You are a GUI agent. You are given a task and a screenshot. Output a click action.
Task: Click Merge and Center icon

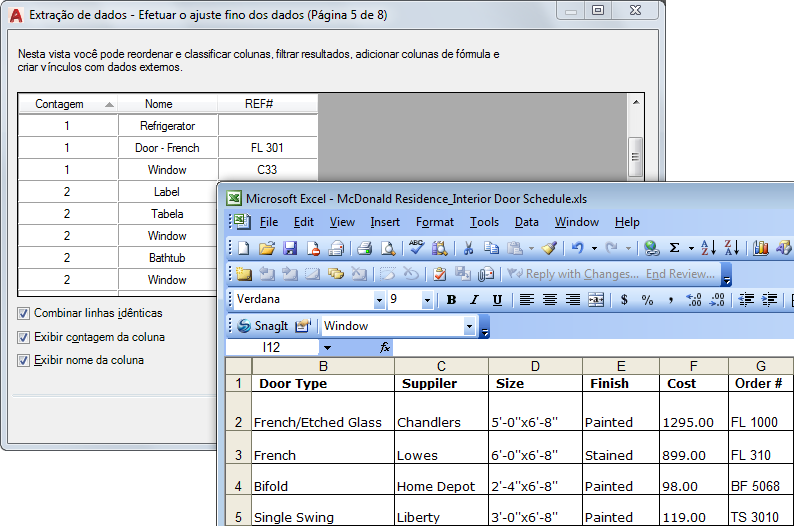click(x=596, y=300)
